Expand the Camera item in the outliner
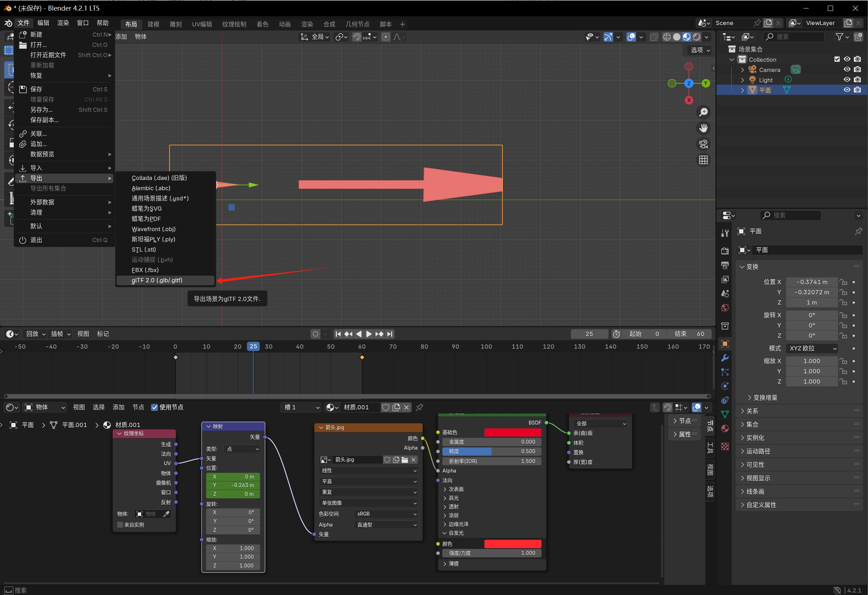The image size is (868, 595). (742, 70)
